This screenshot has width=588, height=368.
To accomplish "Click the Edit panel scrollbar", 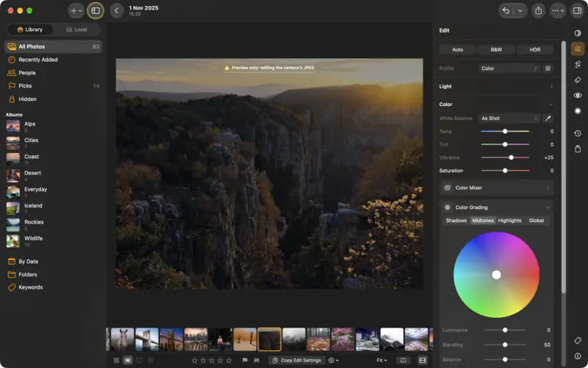I will [563, 167].
